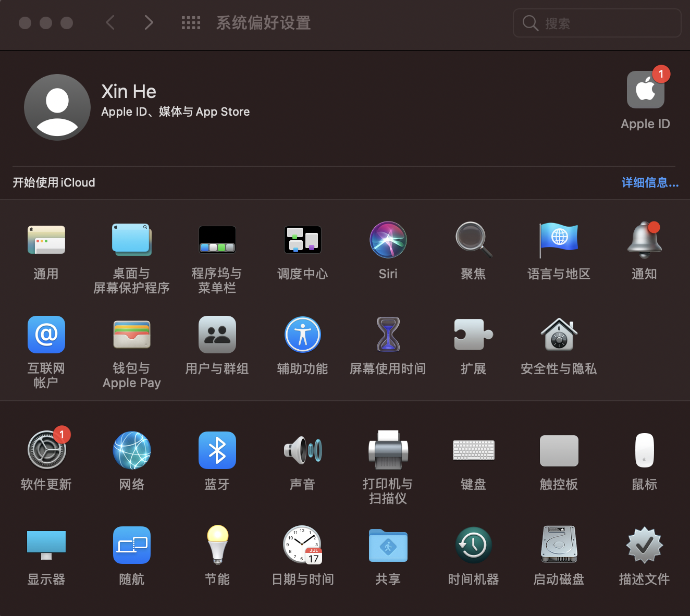Open 用户与群组 preferences
Viewport: 690px width, 616px height.
tap(217, 335)
